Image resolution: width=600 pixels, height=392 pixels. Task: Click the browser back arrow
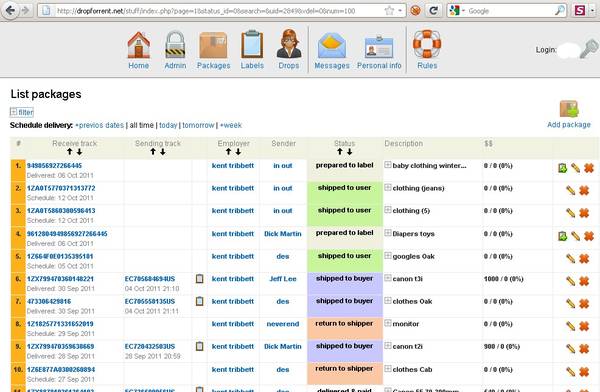(x=10, y=10)
